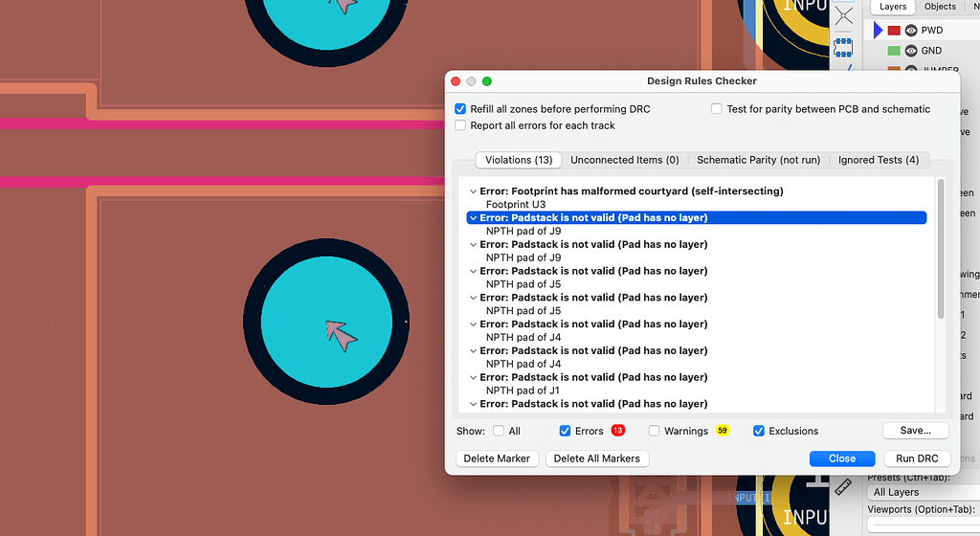Click the Run DRC button
Screen dimensions: 980x536
tap(916, 458)
